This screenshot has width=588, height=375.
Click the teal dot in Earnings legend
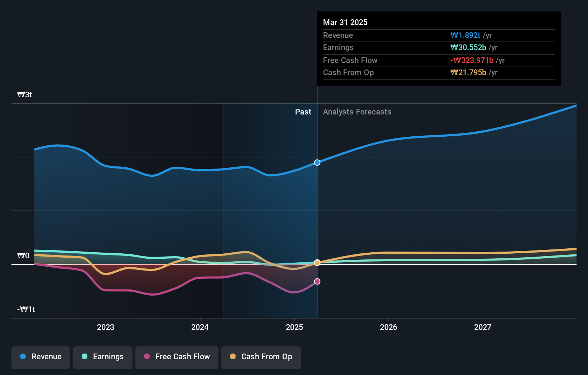[x=85, y=356]
